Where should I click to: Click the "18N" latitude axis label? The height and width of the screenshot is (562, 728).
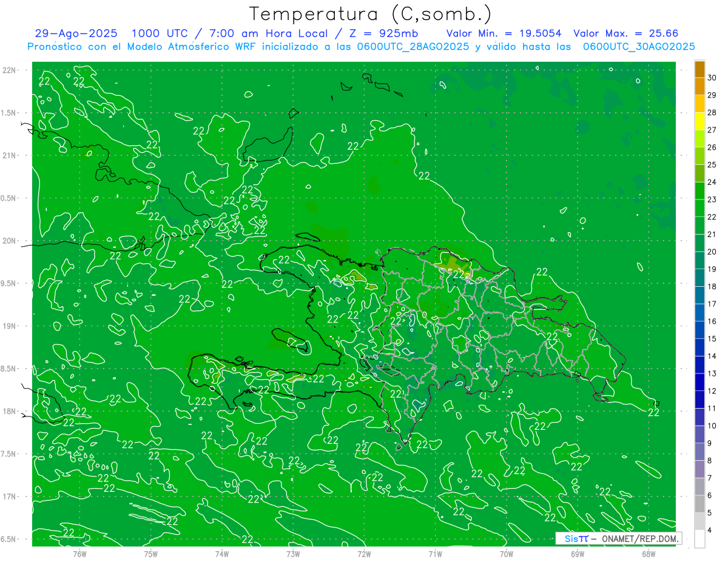click(10, 411)
